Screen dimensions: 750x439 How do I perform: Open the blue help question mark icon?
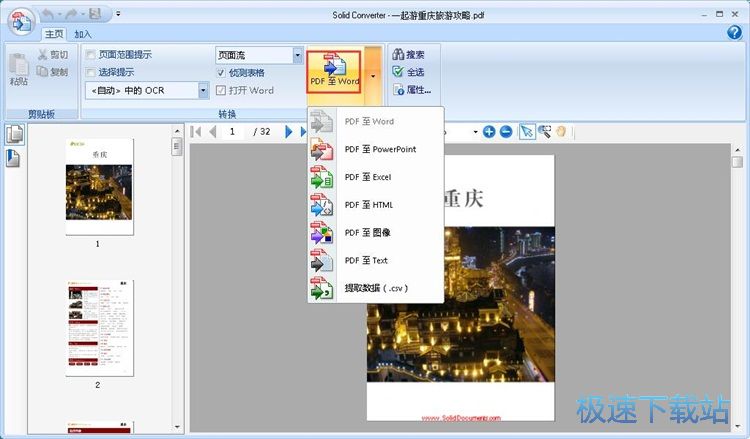point(734,33)
